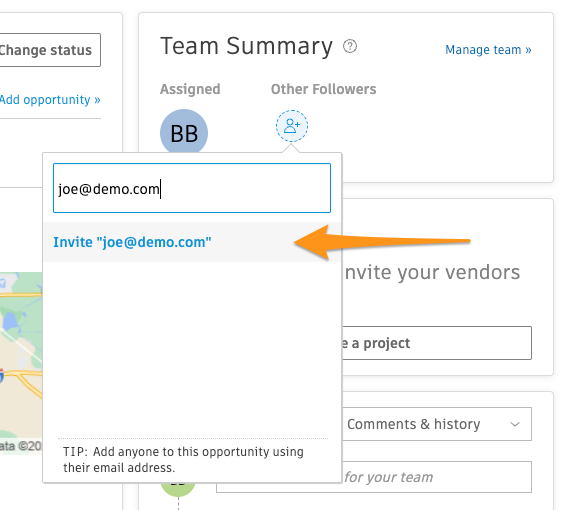Click the chevron arrow on Comments & history
The width and height of the screenshot is (565, 510).
[x=515, y=424]
